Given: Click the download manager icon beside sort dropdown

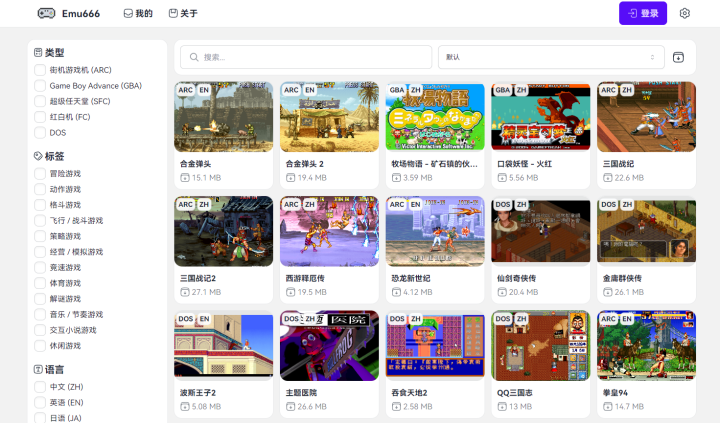Looking at the screenshot, I should (679, 57).
